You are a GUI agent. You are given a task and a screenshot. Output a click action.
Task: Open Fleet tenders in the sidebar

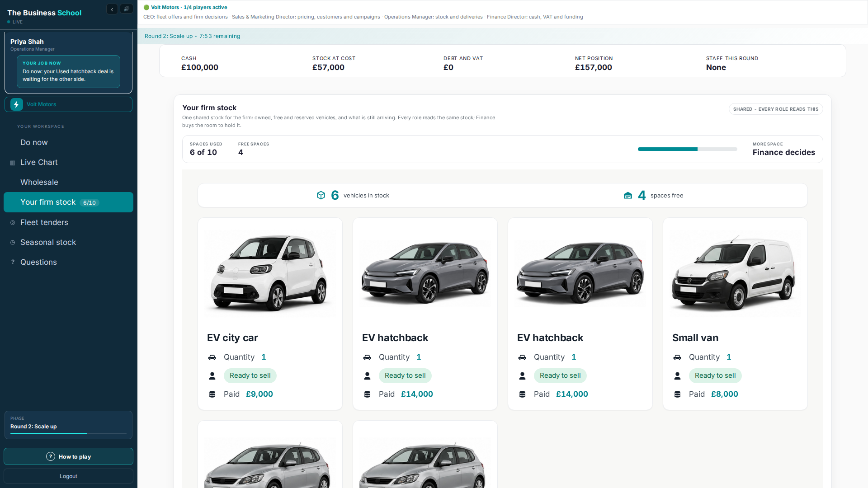coord(68,222)
